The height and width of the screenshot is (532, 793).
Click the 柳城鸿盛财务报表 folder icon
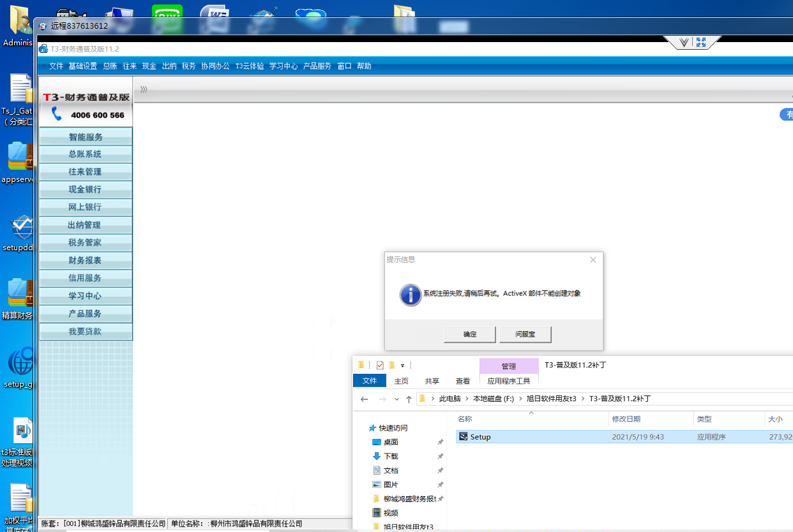click(x=377, y=498)
